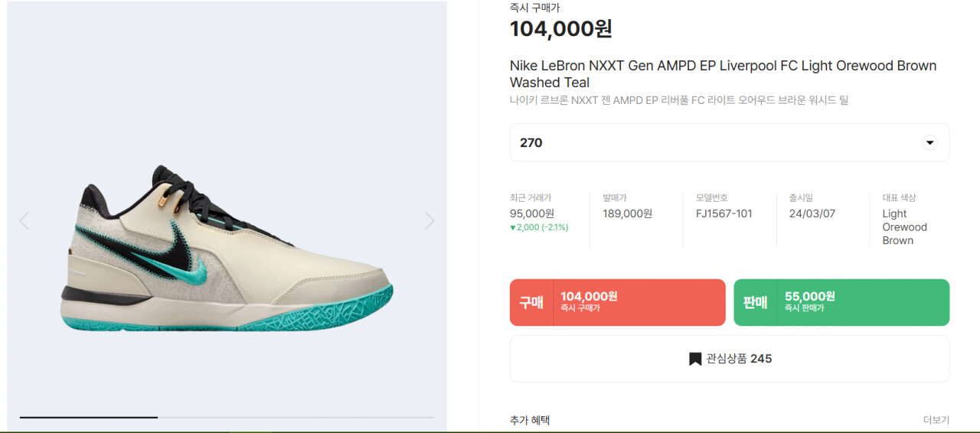980x433 pixels.
Task: Click the bookmark icon beside 관심상품
Action: 695,359
